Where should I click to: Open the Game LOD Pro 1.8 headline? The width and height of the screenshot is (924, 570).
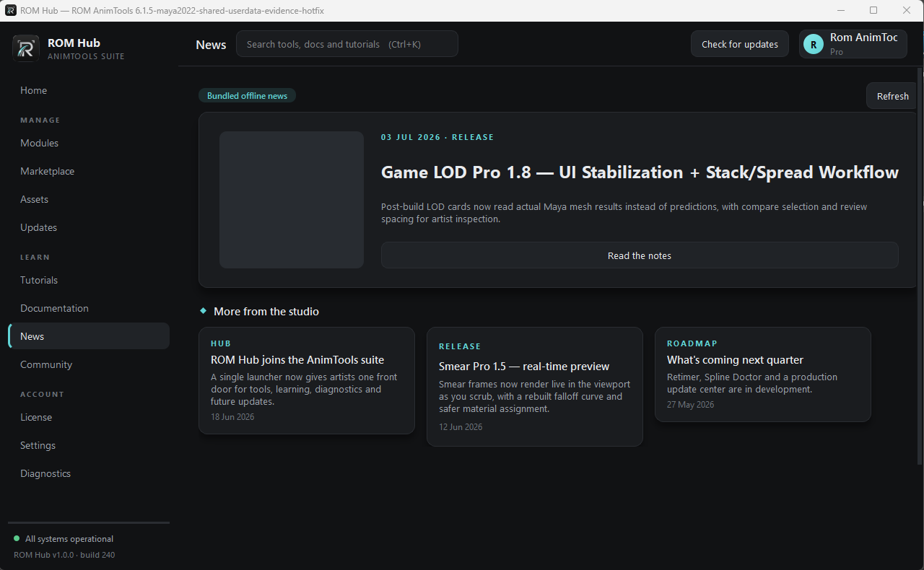(x=640, y=172)
